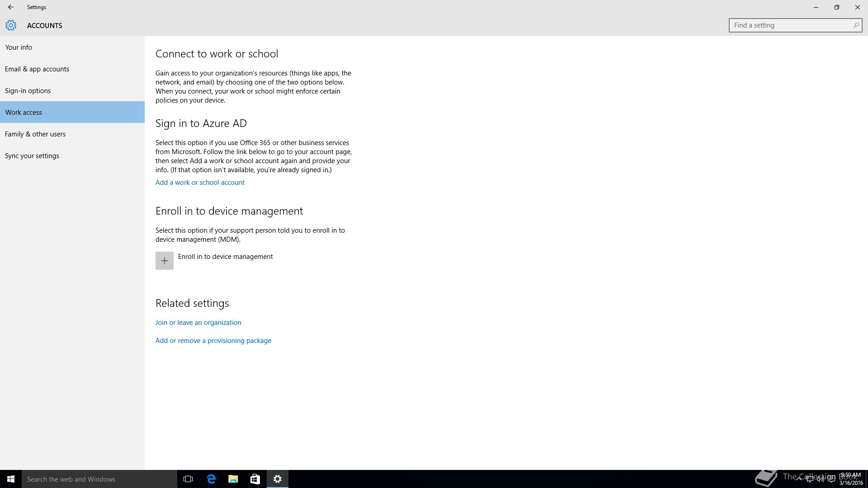Viewport: 868px width, 488px height.
Task: Open the Windows Store from taskbar
Action: (255, 479)
